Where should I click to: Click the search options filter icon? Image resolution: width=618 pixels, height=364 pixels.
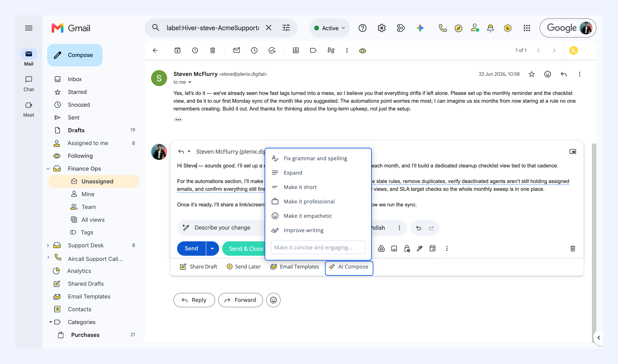pos(286,28)
